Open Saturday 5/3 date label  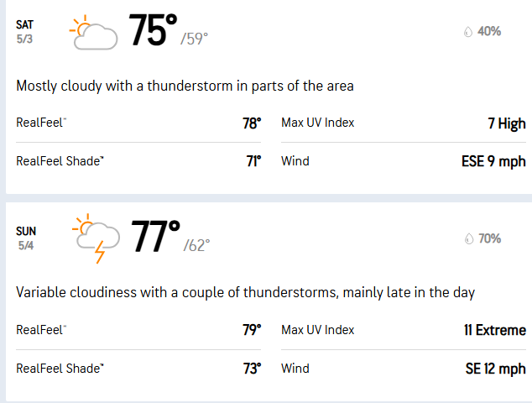tap(25, 32)
